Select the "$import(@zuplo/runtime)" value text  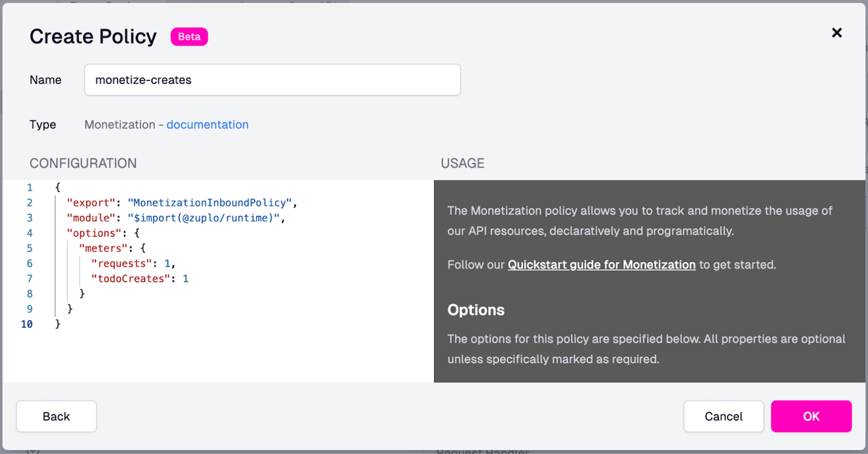[x=208, y=218]
